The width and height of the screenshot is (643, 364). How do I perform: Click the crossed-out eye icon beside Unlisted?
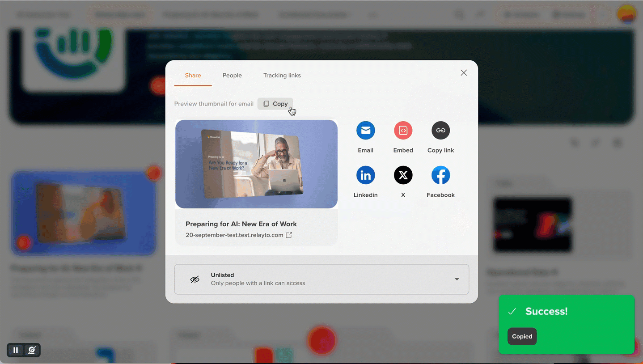click(195, 279)
